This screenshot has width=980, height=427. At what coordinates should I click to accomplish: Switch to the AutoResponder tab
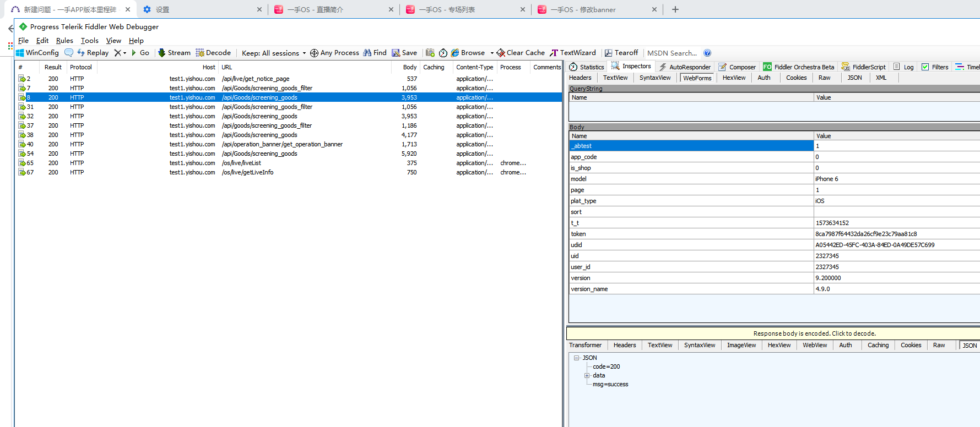685,67
